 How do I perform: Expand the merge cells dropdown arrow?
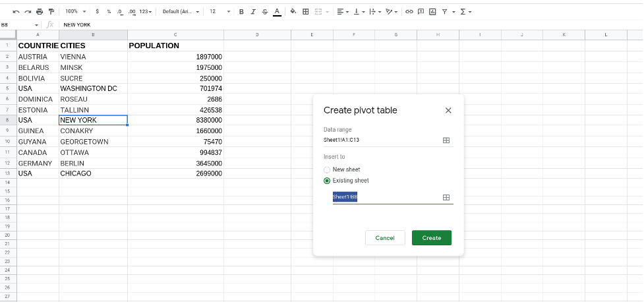point(328,12)
